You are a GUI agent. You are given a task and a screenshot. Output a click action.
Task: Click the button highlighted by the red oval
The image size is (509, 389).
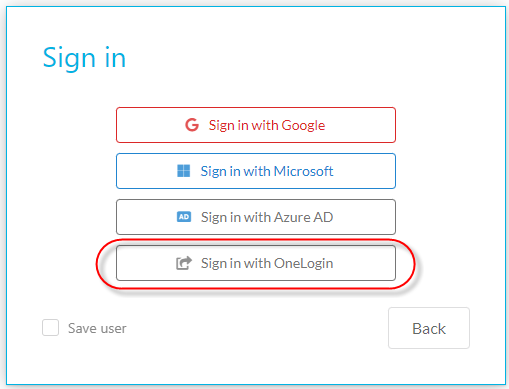point(256,263)
